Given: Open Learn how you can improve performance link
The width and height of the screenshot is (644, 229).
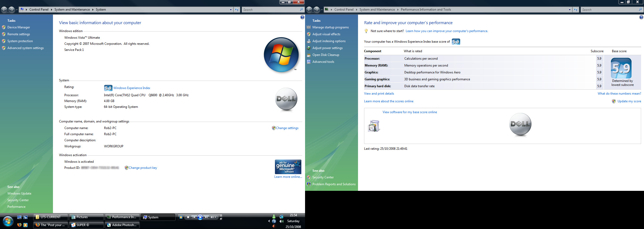Looking at the screenshot, I should tap(447, 31).
